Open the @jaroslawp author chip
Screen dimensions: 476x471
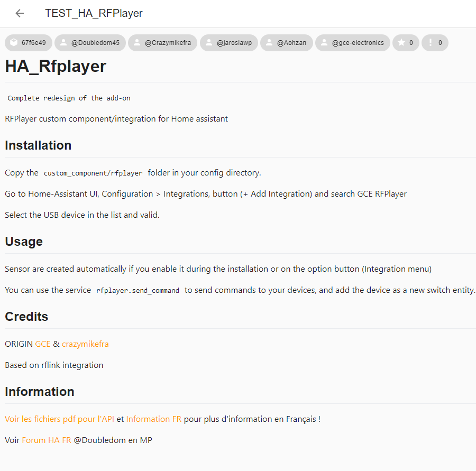[229, 43]
